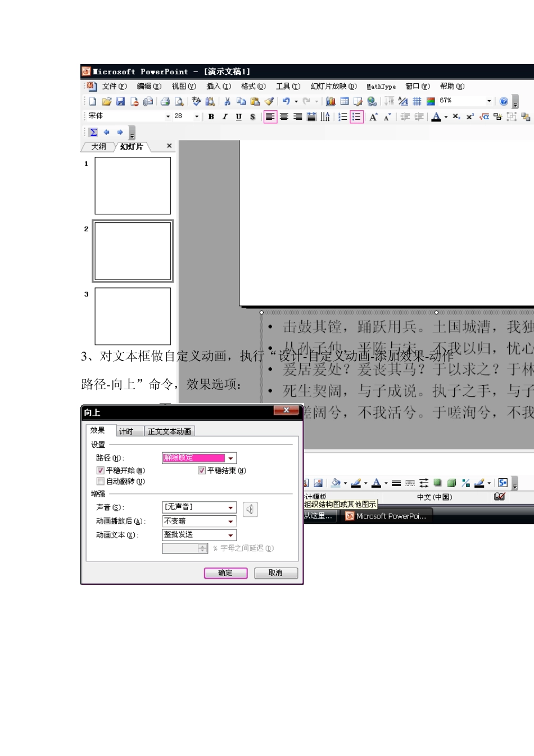The image size is (534, 756).
Task: Click the MathType Sigma icon
Action: pyautogui.click(x=93, y=132)
